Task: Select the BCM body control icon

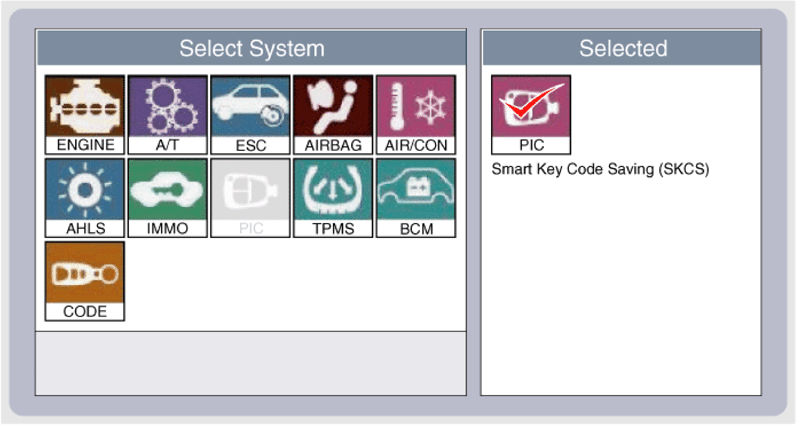Action: pyautogui.click(x=415, y=197)
